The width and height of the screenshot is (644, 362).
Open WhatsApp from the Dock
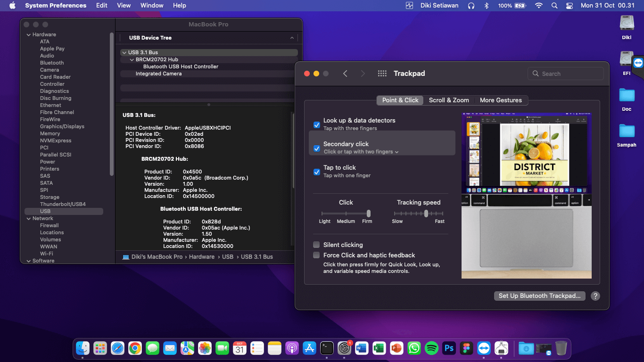point(414,348)
